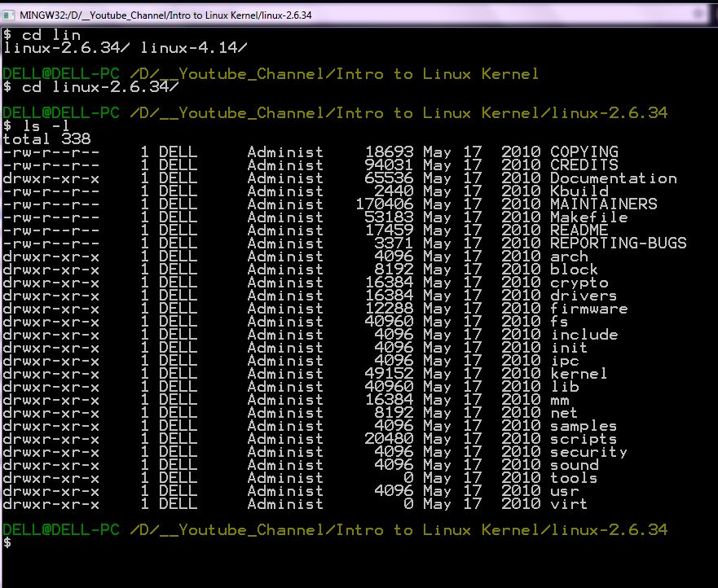Click the '$ cd lin' command line
Screen dimensions: 718x588
coord(42,35)
